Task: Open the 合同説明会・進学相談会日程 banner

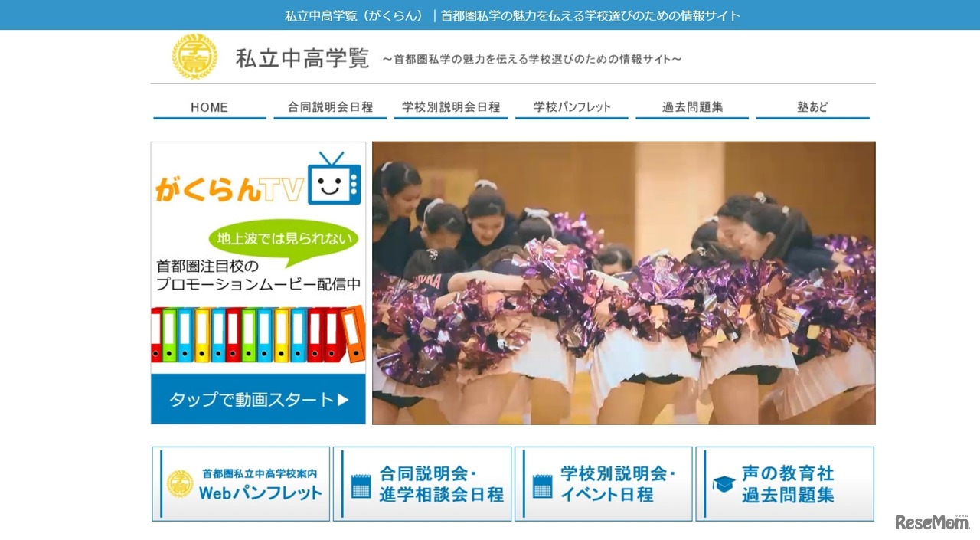Action: [x=422, y=484]
